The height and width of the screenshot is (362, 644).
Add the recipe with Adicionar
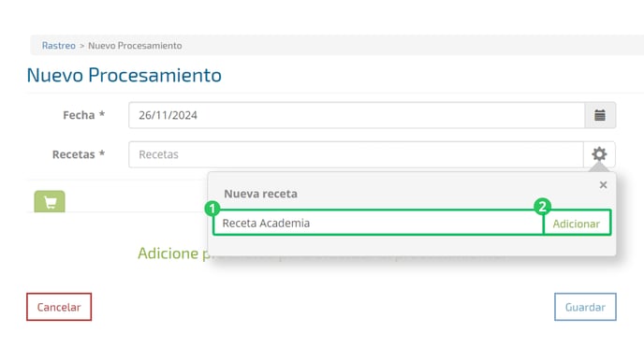click(x=577, y=224)
